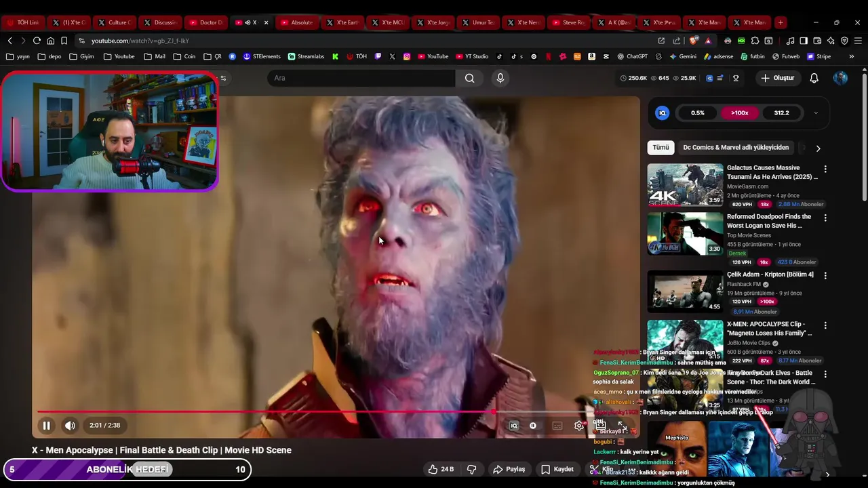The image size is (868, 488).
Task: Dislike the video
Action: [x=472, y=469]
